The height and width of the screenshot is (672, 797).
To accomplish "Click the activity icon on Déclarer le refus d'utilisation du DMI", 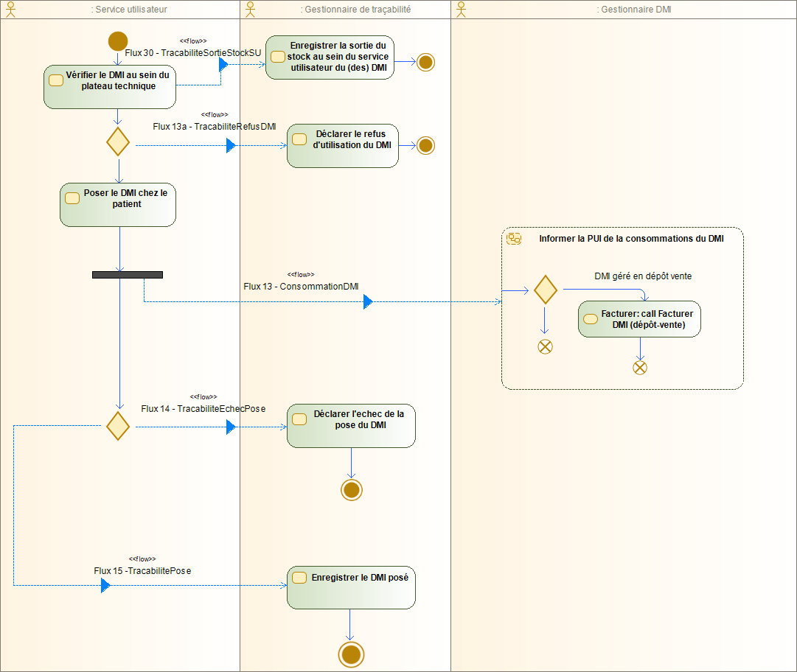I will coord(299,139).
